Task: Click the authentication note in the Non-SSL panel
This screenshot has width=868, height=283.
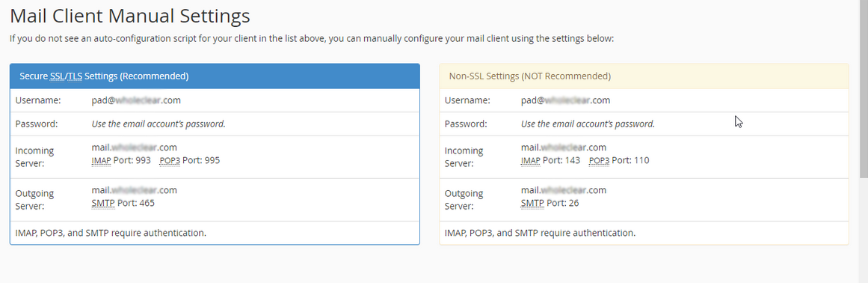Action: coord(541,233)
